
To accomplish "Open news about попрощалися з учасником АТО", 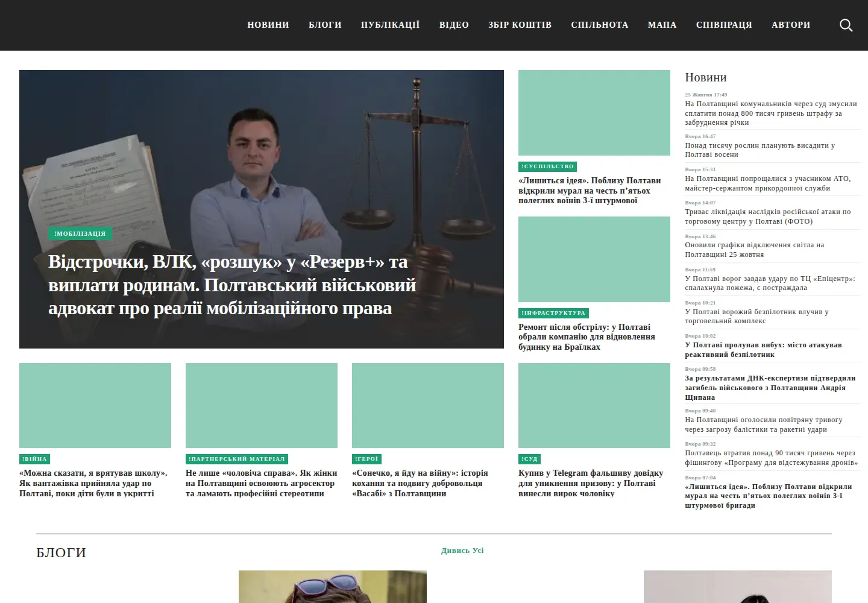I will coord(768,183).
